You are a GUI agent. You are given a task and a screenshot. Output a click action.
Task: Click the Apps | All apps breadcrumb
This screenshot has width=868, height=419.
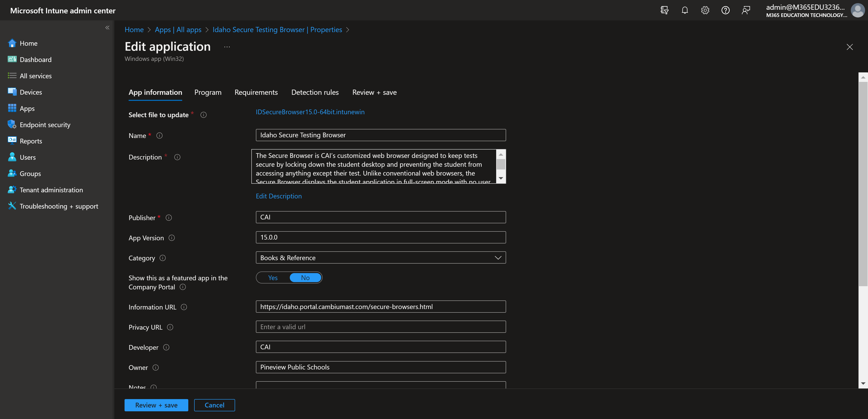178,30
